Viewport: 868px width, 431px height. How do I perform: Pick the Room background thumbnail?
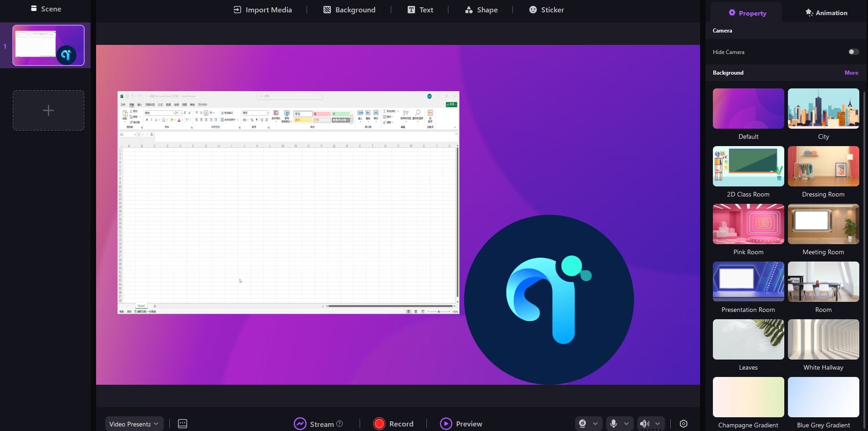(x=824, y=282)
